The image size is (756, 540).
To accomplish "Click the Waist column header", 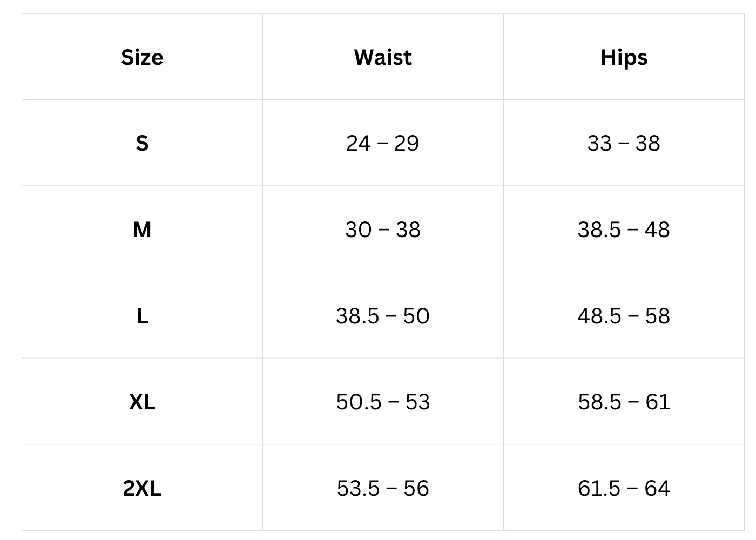I will (383, 57).
